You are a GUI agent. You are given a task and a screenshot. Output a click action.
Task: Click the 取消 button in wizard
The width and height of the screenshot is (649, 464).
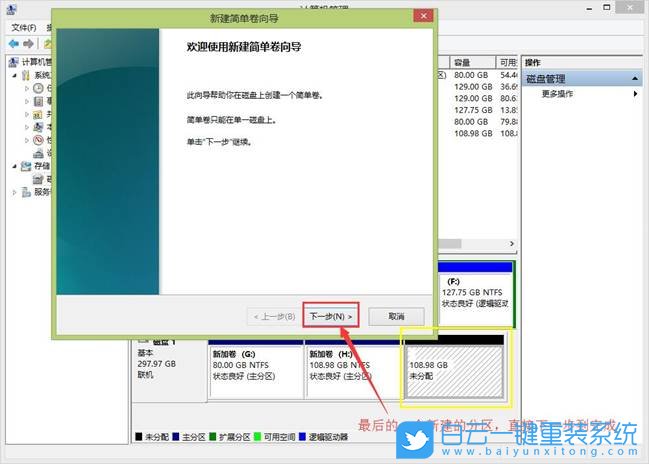point(396,316)
